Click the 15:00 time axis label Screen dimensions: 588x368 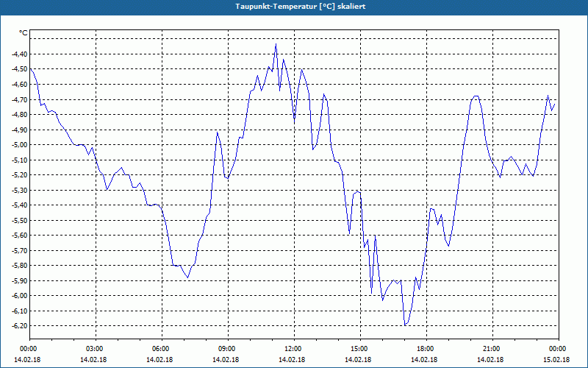[x=358, y=349]
